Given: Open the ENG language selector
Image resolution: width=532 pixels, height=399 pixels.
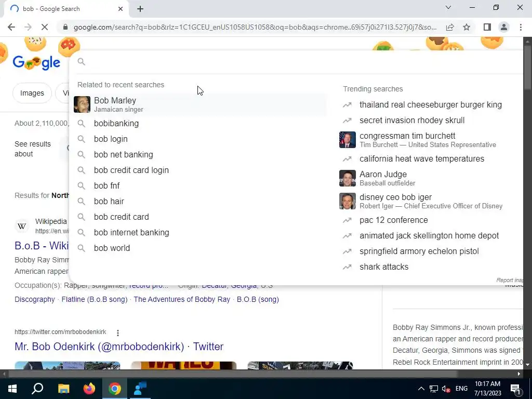Looking at the screenshot, I should (461, 389).
